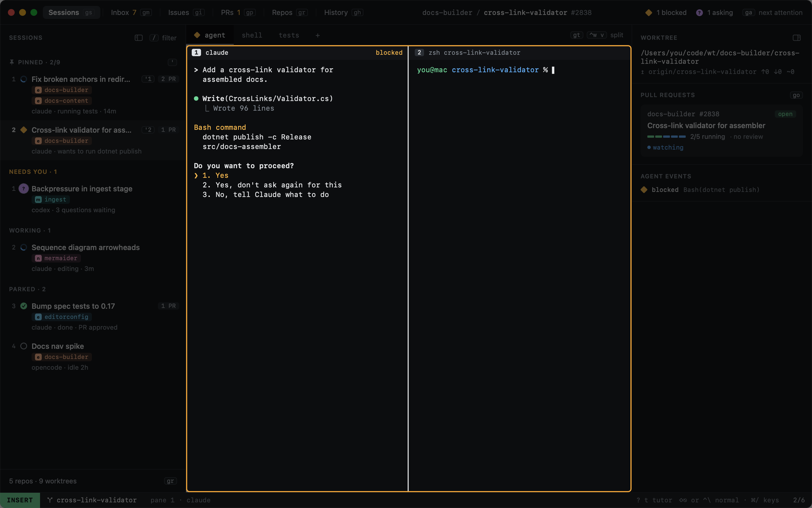
Task: Open the Repos tab
Action: (x=289, y=12)
